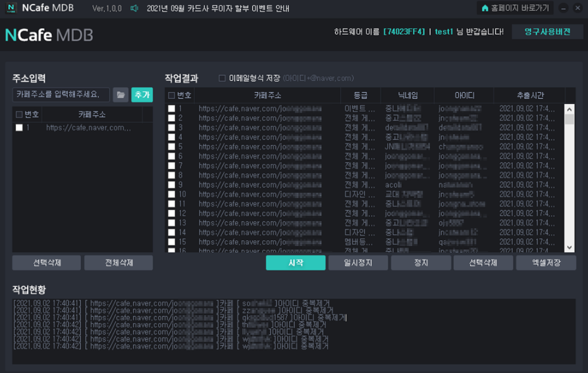Enable 이메일형식 저장 checkbox
The image size is (588, 373).
point(222,78)
